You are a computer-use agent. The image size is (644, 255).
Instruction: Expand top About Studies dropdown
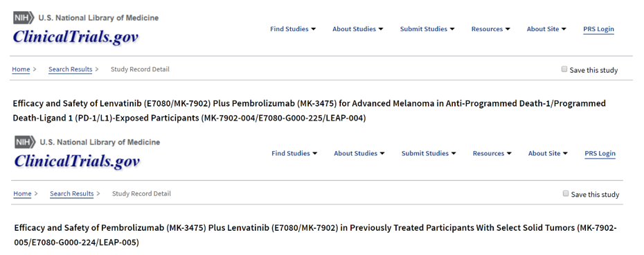click(358, 29)
